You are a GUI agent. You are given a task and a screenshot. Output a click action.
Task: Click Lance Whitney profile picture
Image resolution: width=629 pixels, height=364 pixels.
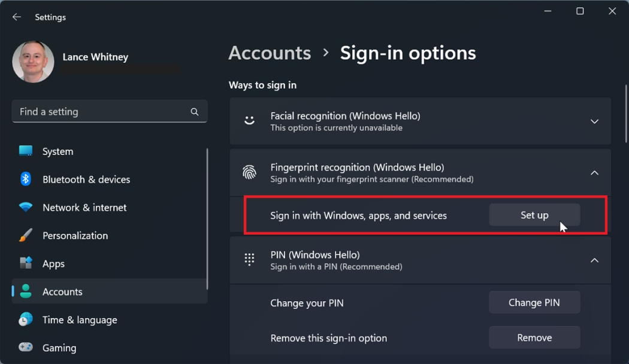click(34, 62)
